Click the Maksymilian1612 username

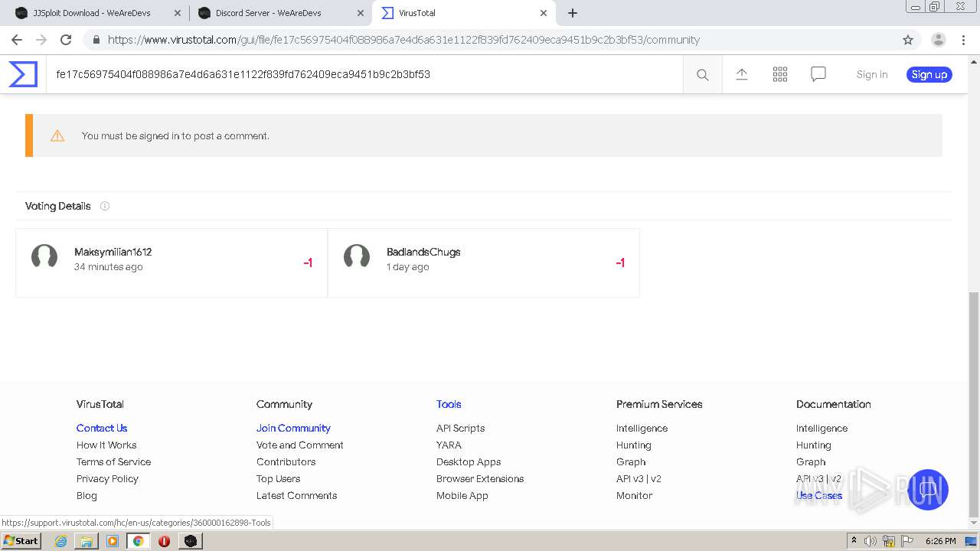[113, 252]
